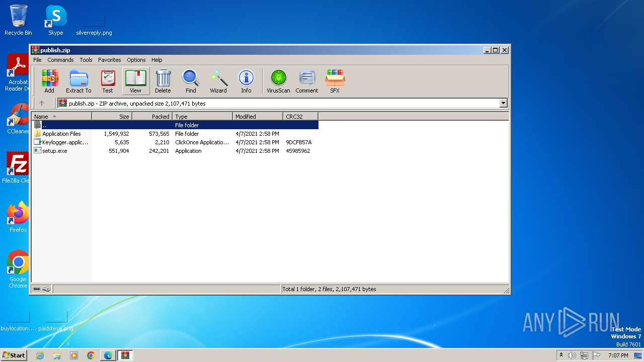
Task: Open Acrobat Reader desktop shortcut
Action: pyautogui.click(x=17, y=73)
